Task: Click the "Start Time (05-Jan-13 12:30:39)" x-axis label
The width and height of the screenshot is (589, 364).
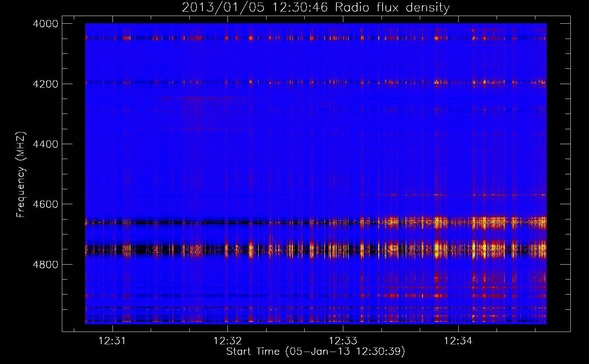Action: (x=316, y=352)
